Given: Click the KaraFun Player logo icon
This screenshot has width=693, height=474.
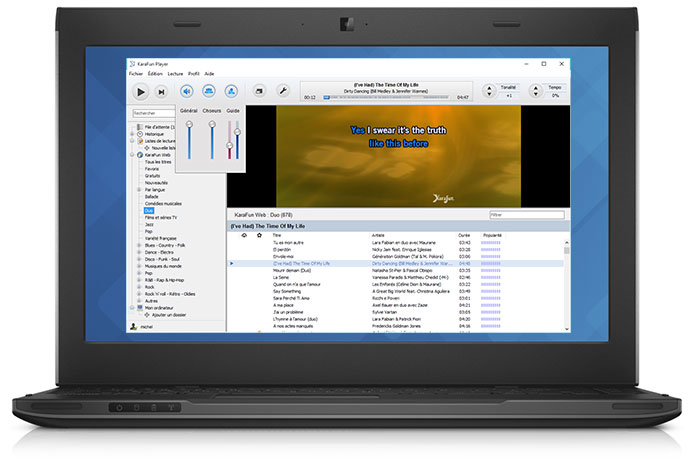Looking at the screenshot, I should point(132,64).
